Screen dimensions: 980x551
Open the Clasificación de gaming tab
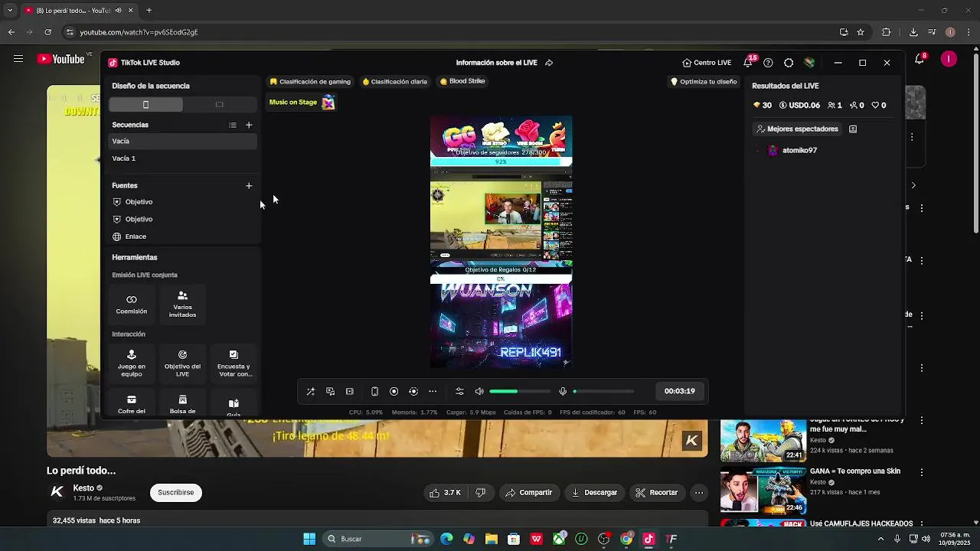(x=310, y=81)
